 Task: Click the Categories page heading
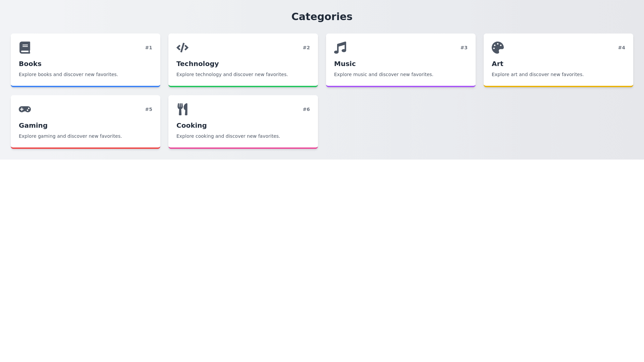[x=322, y=16]
